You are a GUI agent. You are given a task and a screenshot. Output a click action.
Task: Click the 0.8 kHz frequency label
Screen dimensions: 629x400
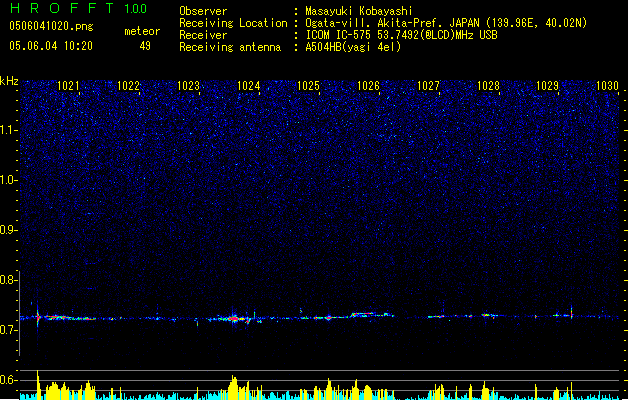pos(8,280)
